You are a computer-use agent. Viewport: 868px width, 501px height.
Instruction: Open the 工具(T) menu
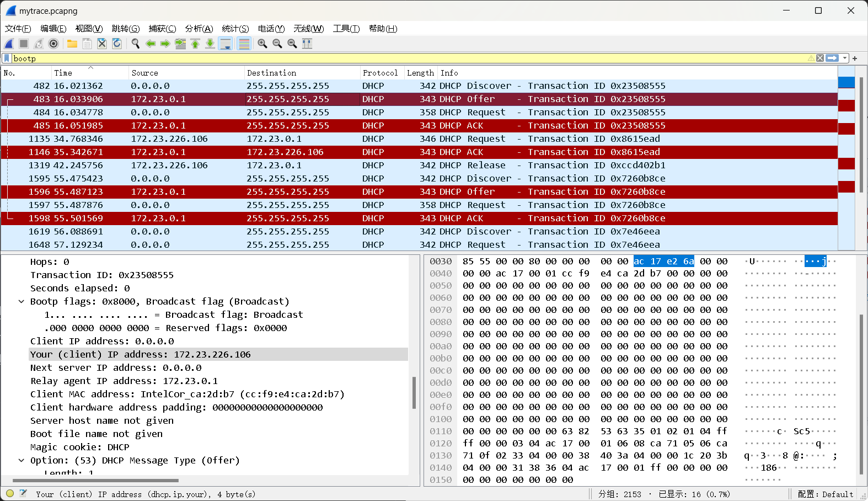click(346, 29)
